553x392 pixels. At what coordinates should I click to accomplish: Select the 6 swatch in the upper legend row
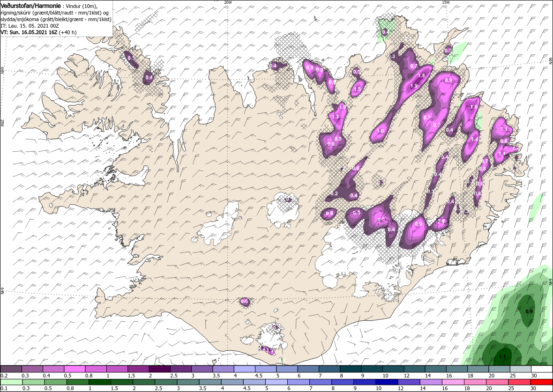308,369
